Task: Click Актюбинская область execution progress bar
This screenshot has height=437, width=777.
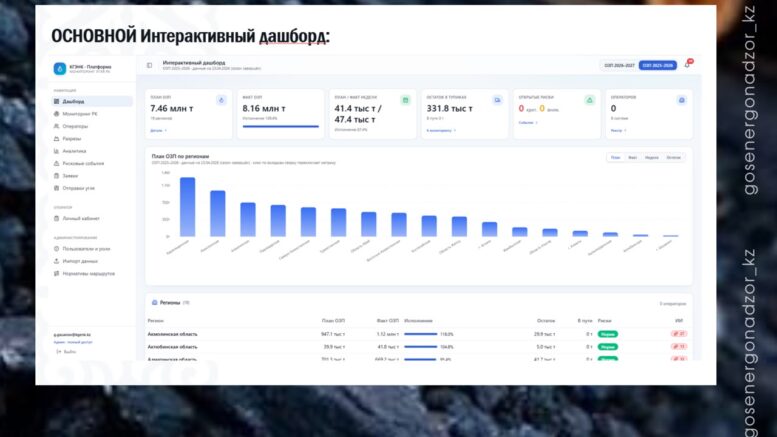Action: point(421,347)
